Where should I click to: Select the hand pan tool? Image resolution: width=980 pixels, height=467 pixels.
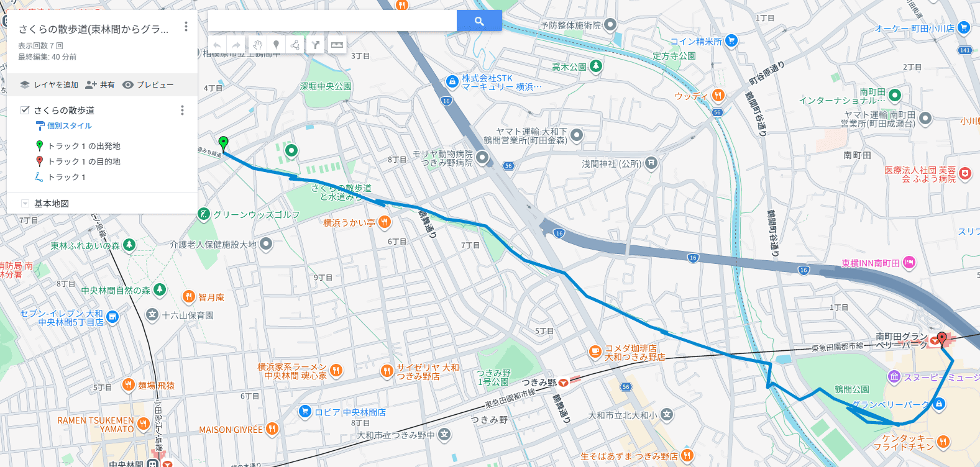point(257,45)
